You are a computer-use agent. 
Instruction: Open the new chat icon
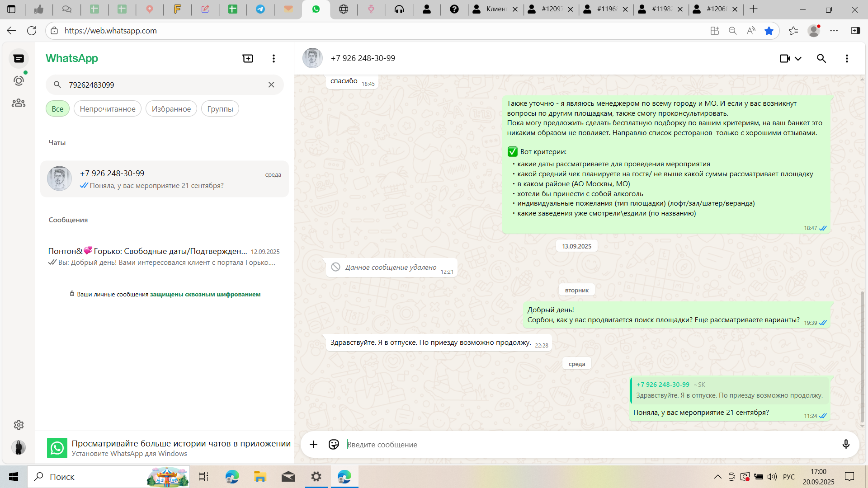coord(248,58)
